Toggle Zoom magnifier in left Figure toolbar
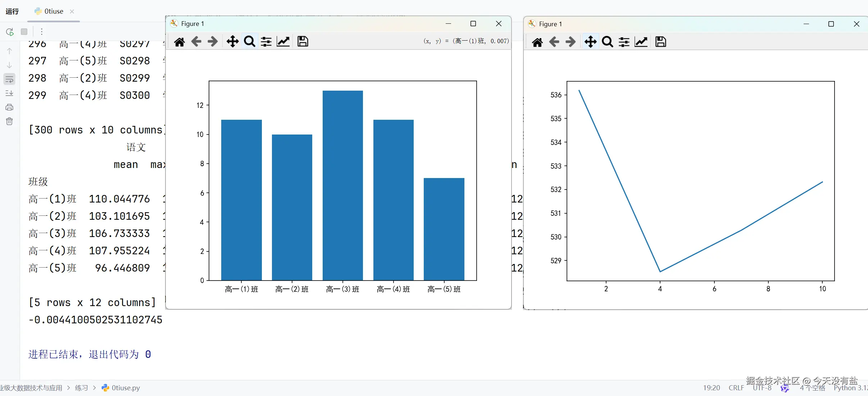This screenshot has width=868, height=396. point(249,42)
